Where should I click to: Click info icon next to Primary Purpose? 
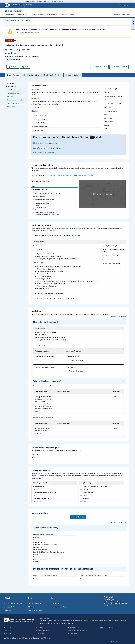tap(47, 332)
